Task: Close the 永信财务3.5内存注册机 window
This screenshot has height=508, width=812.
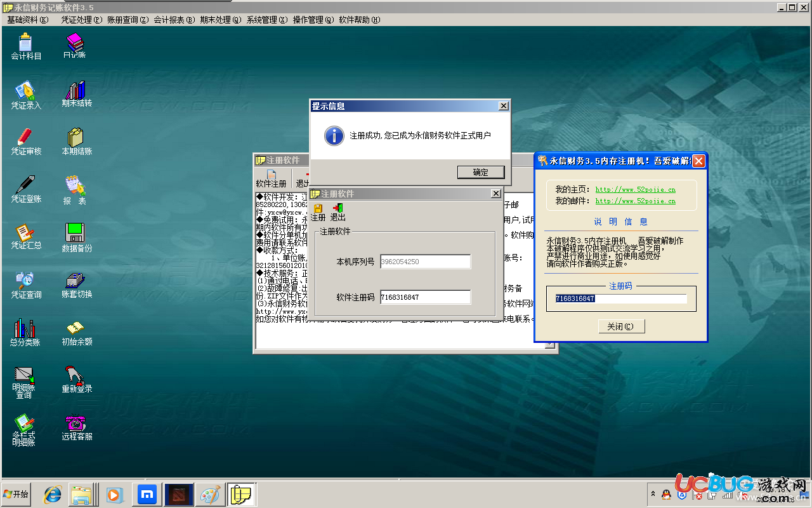Action: click(x=698, y=161)
